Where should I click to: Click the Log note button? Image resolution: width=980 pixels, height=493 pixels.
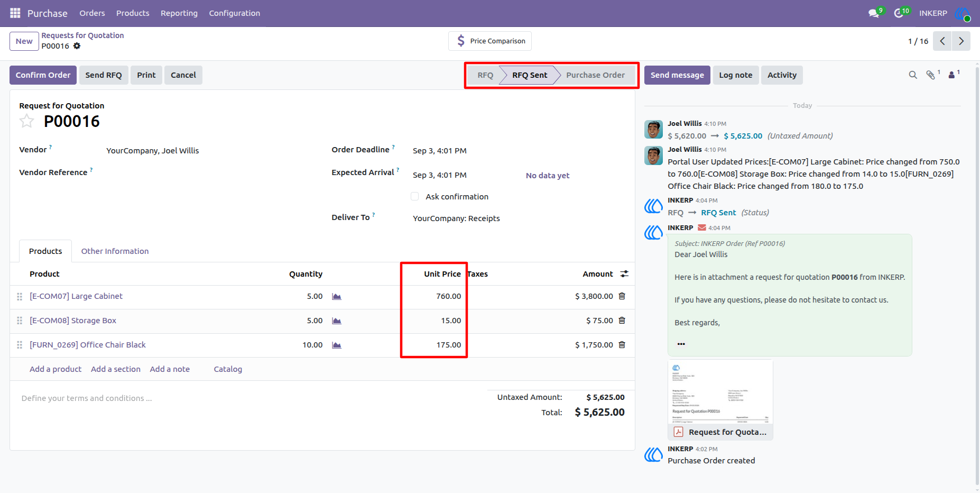pos(736,75)
